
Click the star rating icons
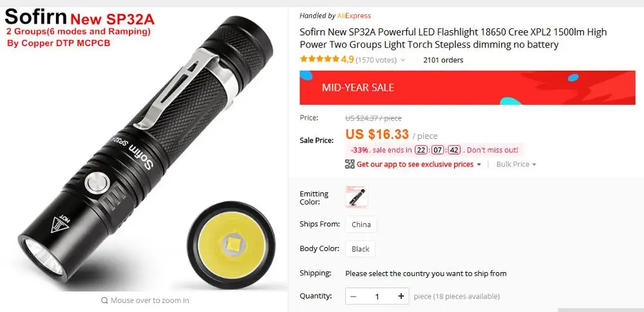(319, 59)
